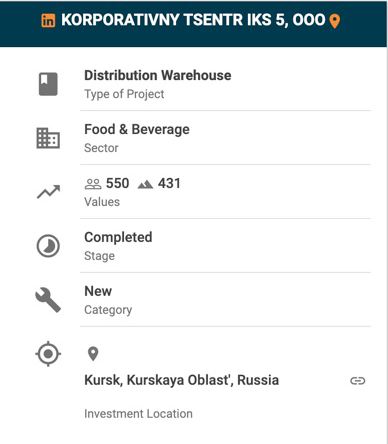Click the orange map pin in header

coord(335,21)
